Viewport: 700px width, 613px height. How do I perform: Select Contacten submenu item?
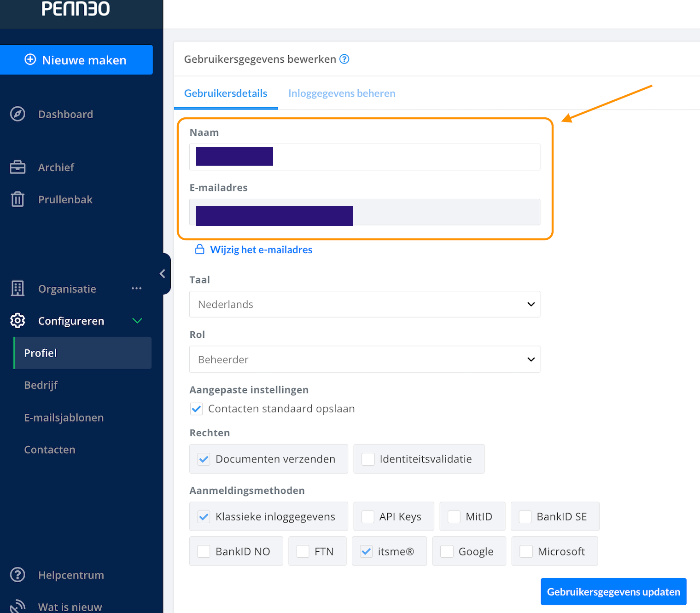tap(50, 450)
